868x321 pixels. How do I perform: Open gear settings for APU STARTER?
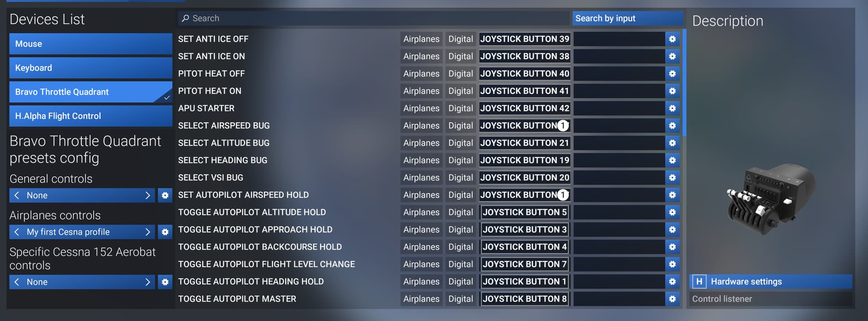[672, 108]
